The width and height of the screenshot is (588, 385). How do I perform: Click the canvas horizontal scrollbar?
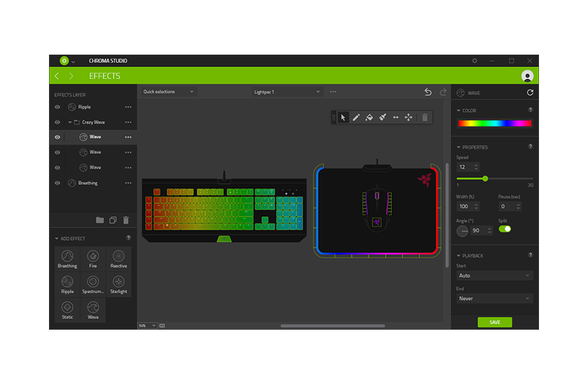332,325
